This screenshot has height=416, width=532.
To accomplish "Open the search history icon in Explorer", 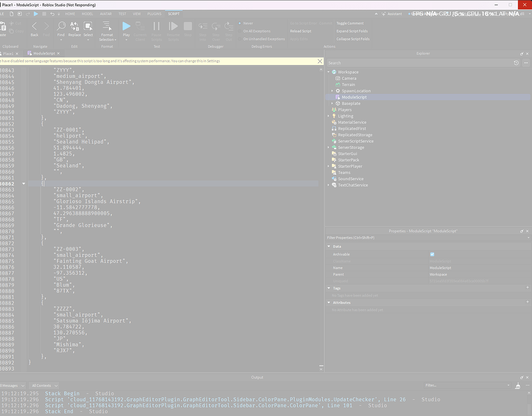I will click(516, 62).
